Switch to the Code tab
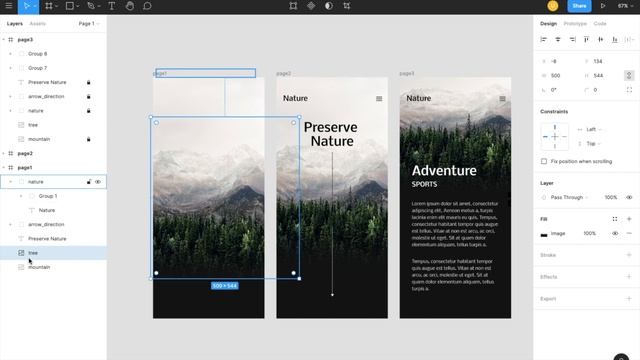Screen dimensions: 640x360 pyautogui.click(x=600, y=24)
